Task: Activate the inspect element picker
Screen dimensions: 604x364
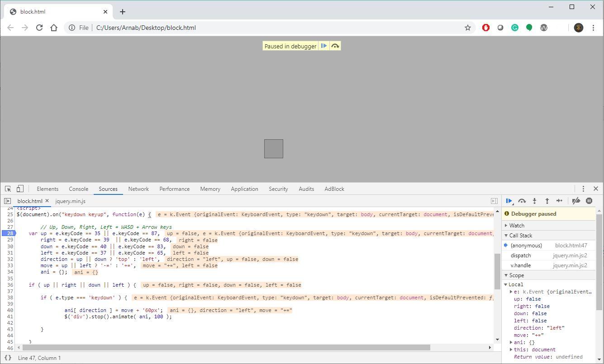Action: point(8,189)
